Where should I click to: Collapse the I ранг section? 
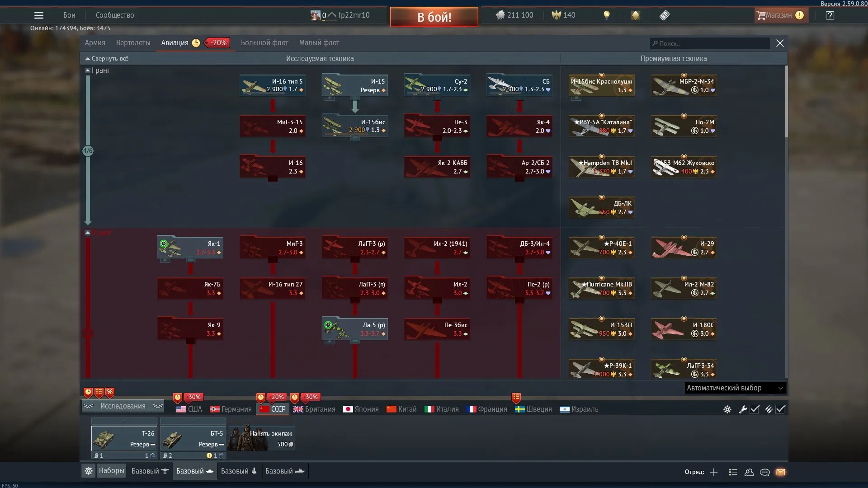(x=88, y=70)
